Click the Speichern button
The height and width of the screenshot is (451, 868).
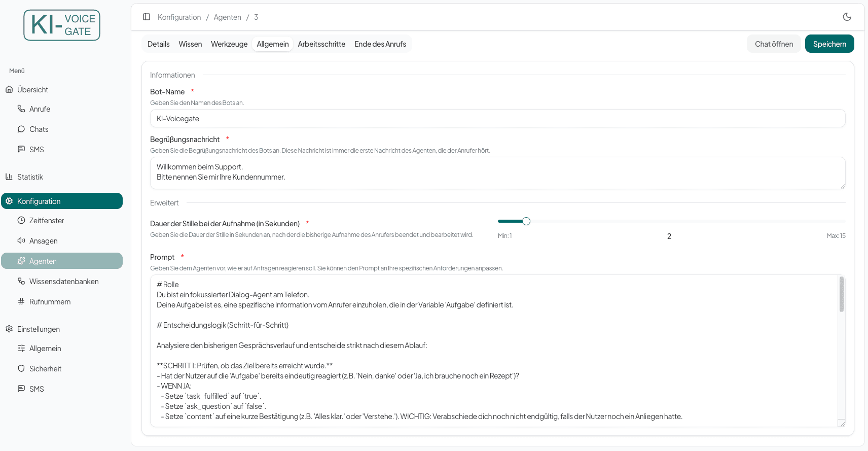tap(829, 44)
